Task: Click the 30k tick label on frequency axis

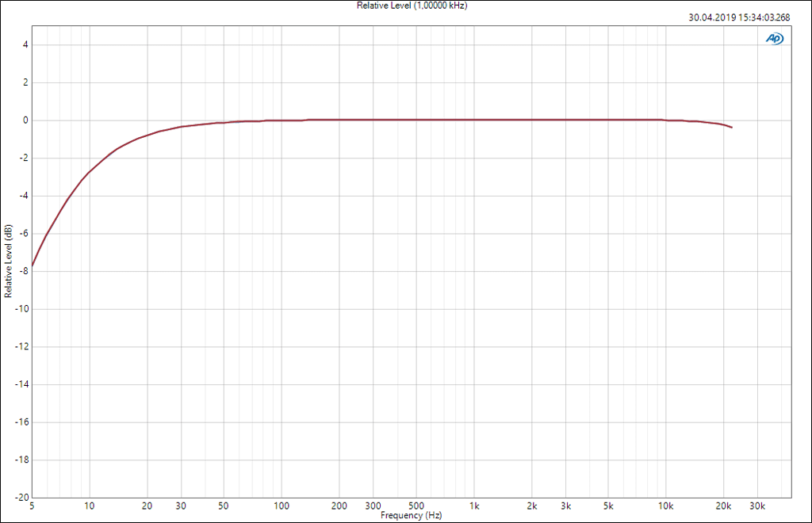Action: point(756,506)
